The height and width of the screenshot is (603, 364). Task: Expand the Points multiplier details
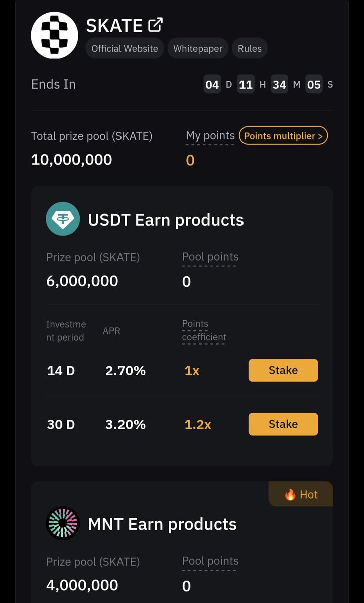click(x=283, y=136)
